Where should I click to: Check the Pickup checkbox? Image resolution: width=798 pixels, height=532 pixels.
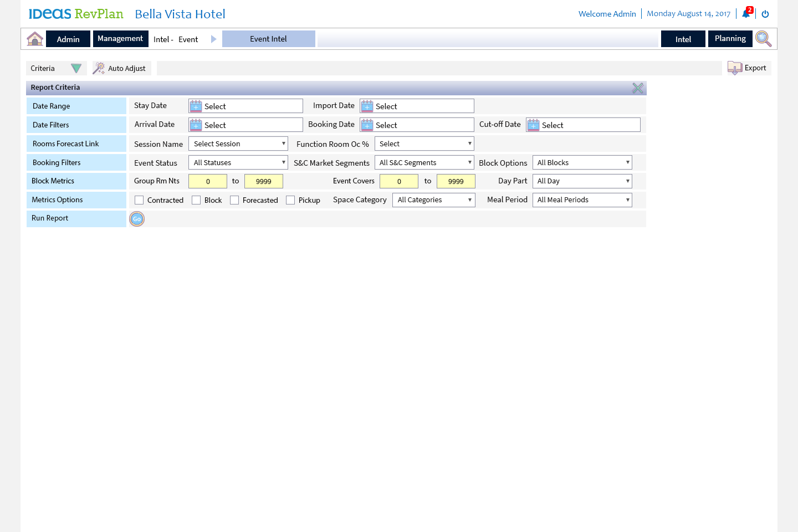point(290,200)
